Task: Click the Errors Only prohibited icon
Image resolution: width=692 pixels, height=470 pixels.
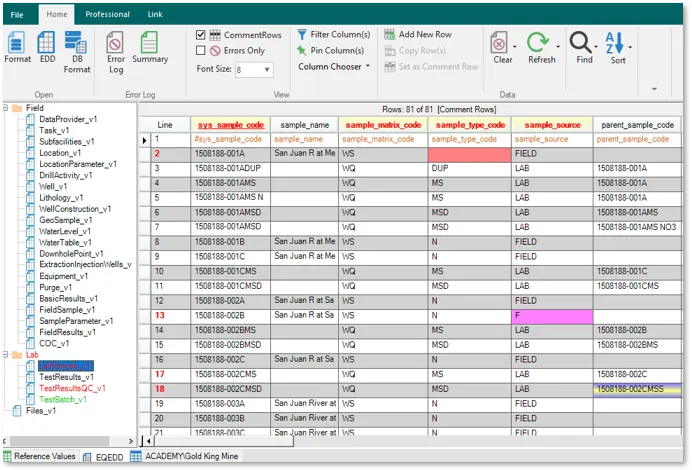Action: pyautogui.click(x=215, y=51)
